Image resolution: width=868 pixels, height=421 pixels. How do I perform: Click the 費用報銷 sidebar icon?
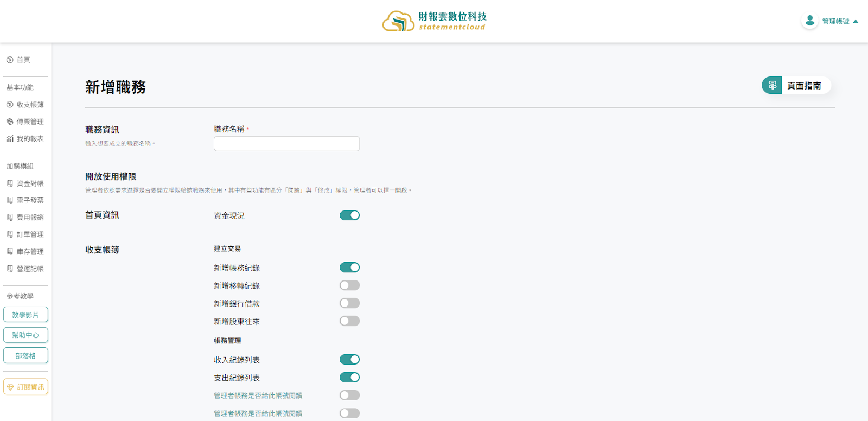tap(10, 217)
